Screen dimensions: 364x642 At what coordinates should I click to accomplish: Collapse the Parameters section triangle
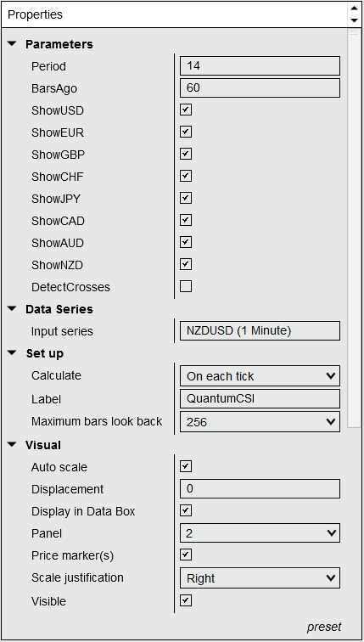tap(12, 43)
